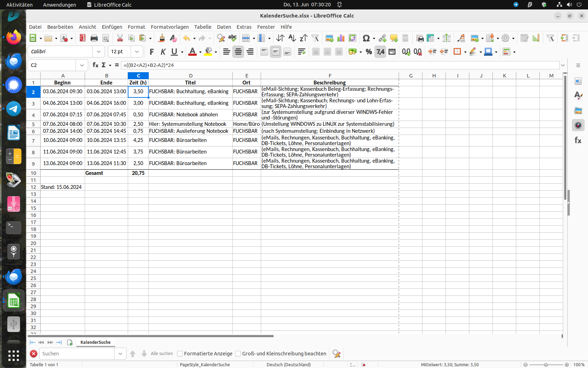
Task: Open the Navigator in the sidebar
Action: click(x=578, y=125)
